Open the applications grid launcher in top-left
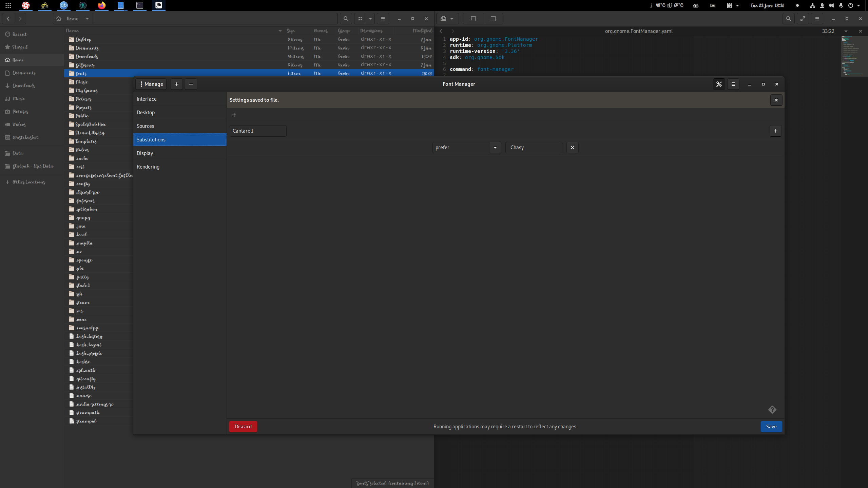868x488 pixels. click(7, 5)
